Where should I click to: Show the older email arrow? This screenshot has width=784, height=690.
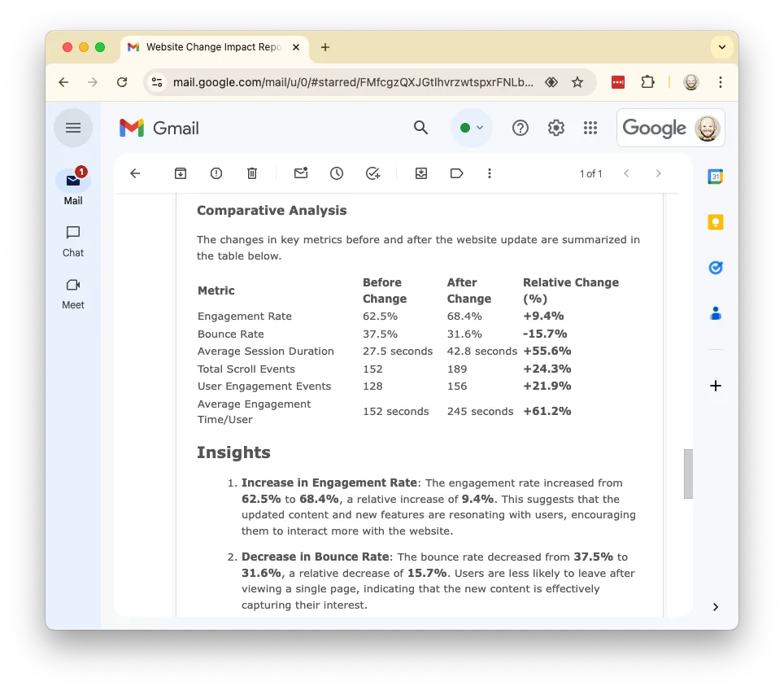658,173
